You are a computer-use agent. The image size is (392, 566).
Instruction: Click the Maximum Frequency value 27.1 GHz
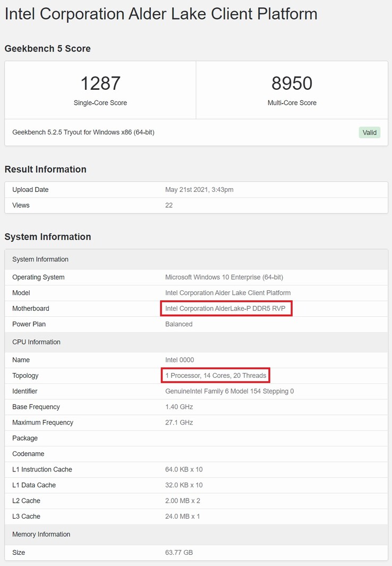[179, 423]
